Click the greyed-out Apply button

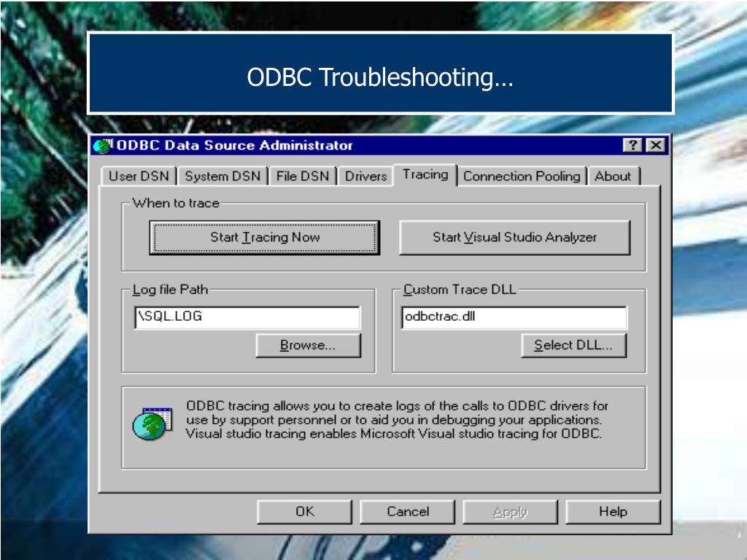coord(510,511)
